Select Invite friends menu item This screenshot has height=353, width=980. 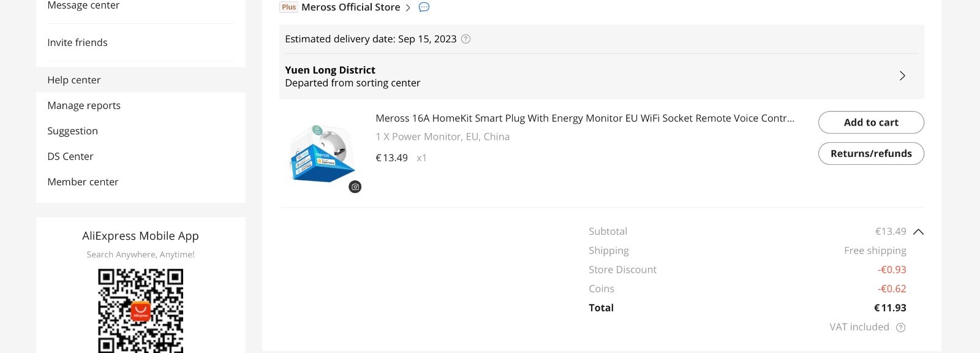pos(77,42)
